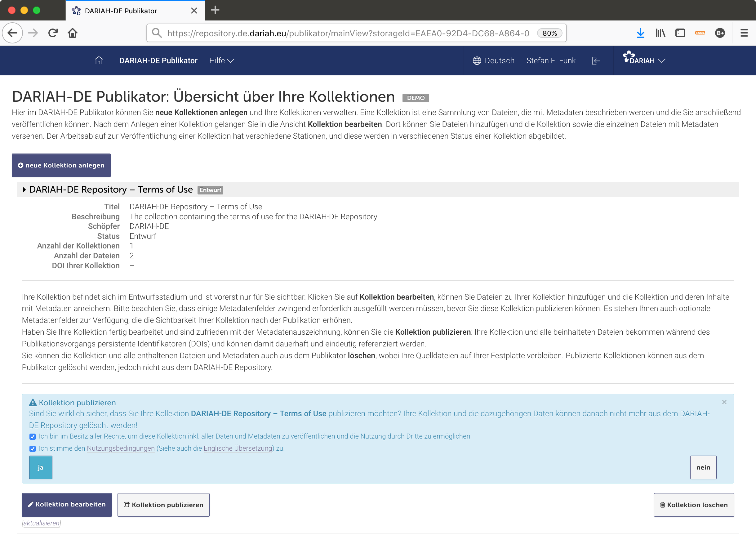The width and height of the screenshot is (756, 544).
Task: Uncheck the rights ownership confirmation checkbox
Action: click(32, 436)
